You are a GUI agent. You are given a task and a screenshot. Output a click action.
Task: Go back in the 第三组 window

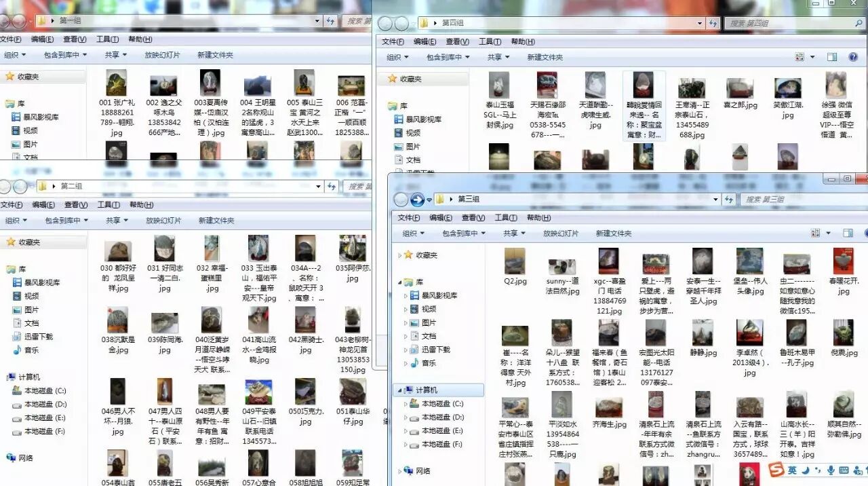[401, 200]
